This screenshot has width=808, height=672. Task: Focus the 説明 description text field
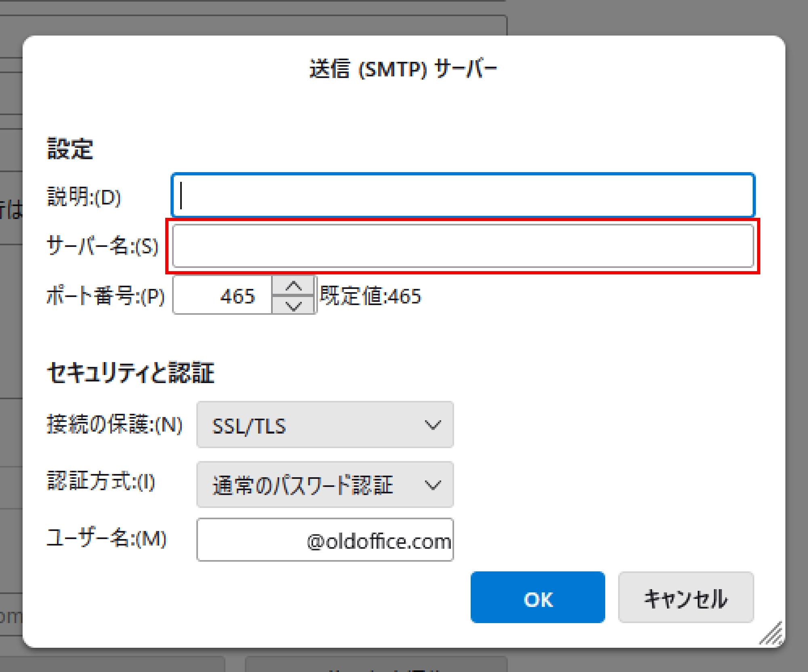463,196
